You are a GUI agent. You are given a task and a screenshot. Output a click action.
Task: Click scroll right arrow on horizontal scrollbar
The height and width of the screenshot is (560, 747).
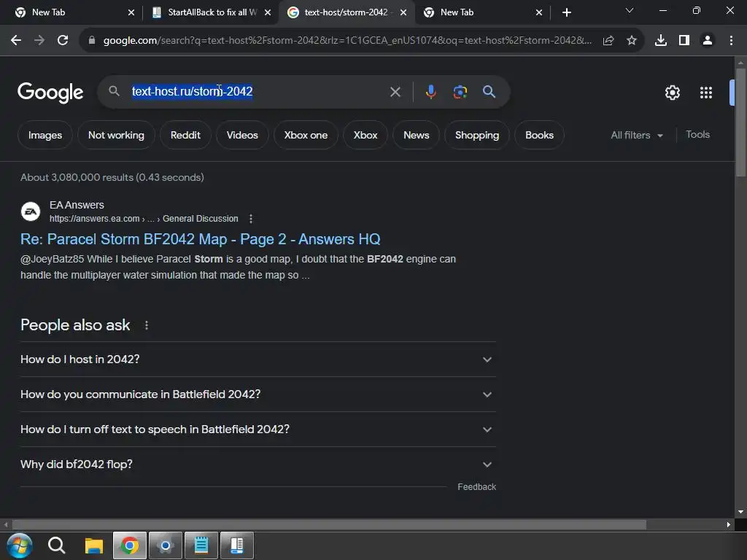[x=729, y=525]
